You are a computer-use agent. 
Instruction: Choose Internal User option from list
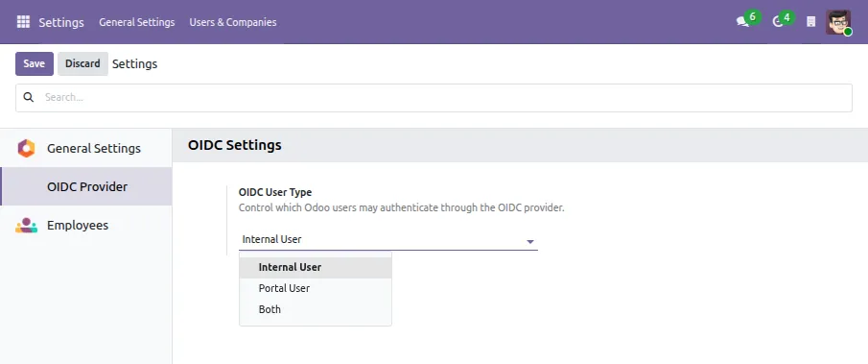pyautogui.click(x=316, y=267)
